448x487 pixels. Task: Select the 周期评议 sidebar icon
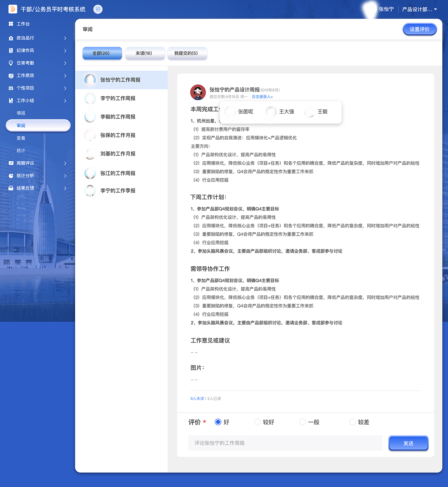(10, 163)
